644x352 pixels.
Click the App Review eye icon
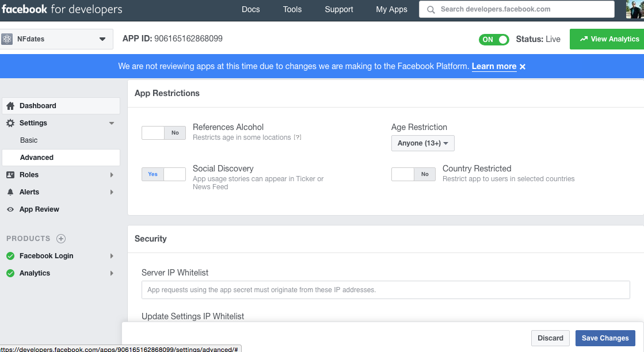point(10,209)
